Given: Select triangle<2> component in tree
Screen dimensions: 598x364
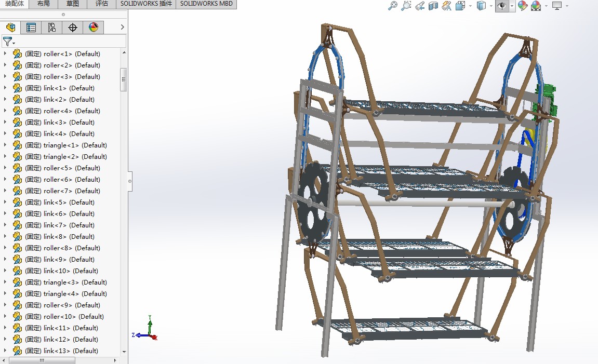Looking at the screenshot, I should pyautogui.click(x=66, y=157).
